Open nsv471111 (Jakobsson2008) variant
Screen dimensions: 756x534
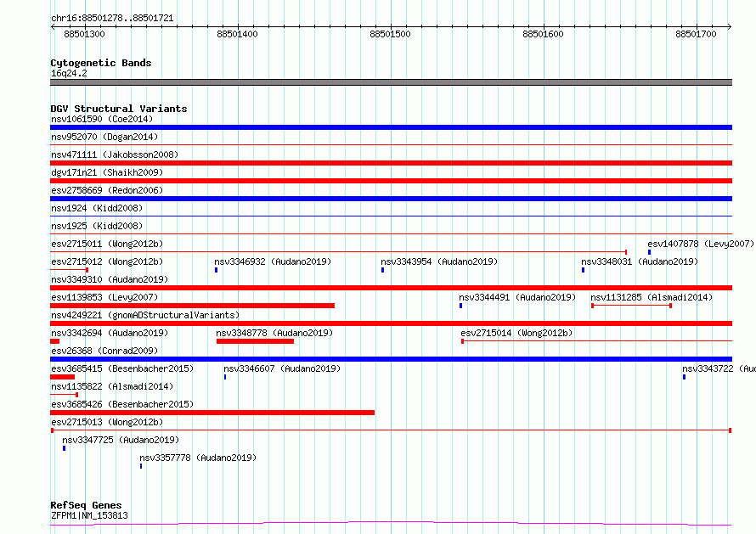click(x=115, y=155)
